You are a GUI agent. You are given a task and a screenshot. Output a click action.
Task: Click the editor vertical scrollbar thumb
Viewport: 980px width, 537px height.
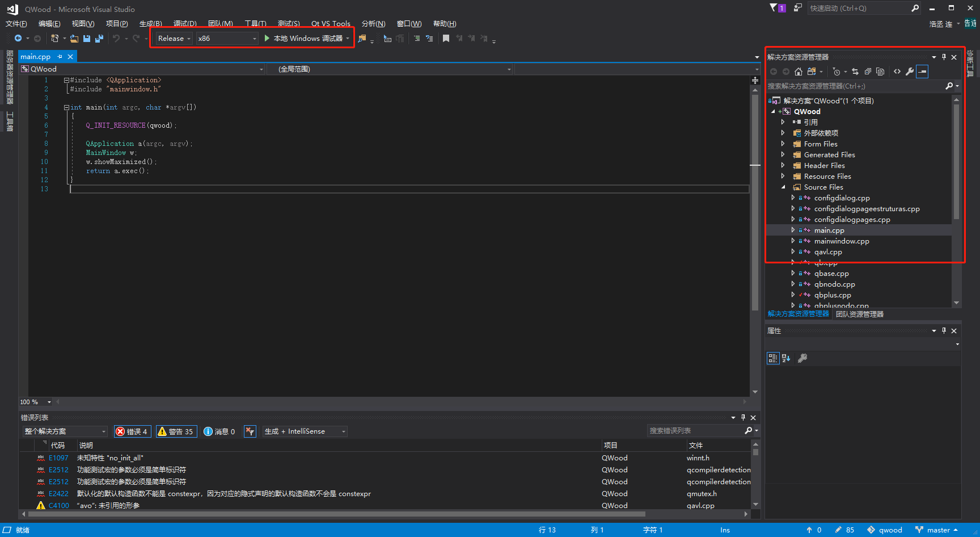pyautogui.click(x=755, y=203)
